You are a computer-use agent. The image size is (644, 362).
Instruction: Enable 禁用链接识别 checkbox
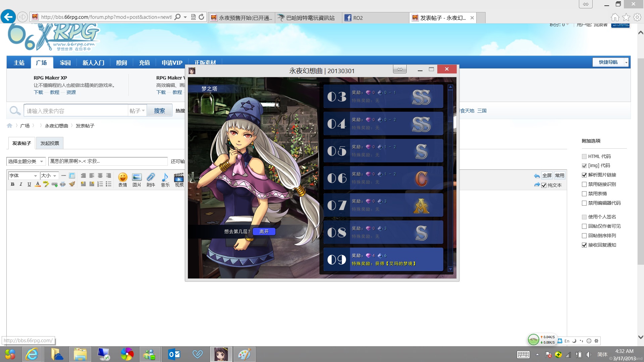coord(584,185)
